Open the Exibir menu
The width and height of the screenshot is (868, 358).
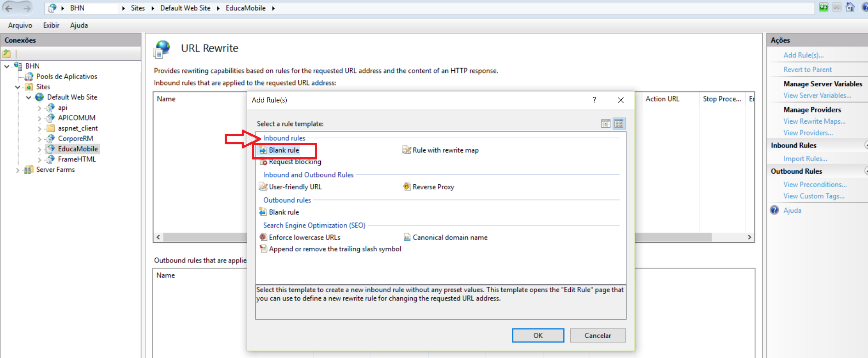[51, 25]
